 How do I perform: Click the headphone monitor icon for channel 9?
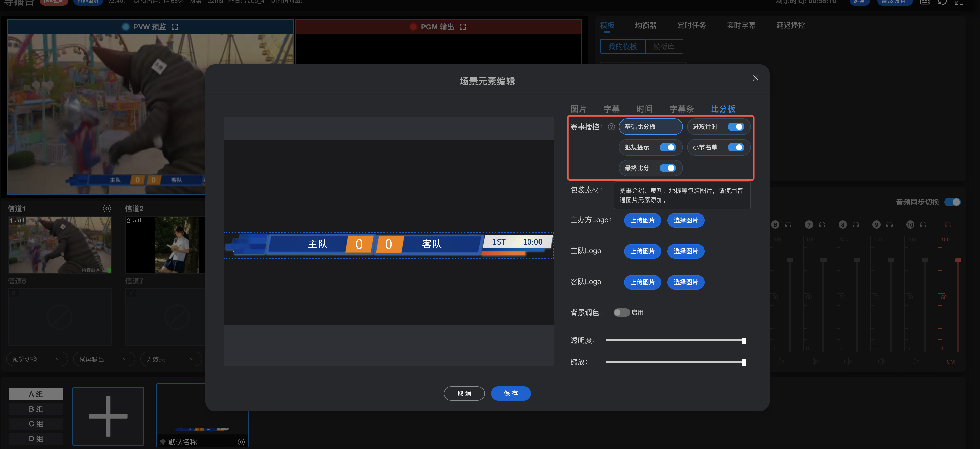click(x=889, y=225)
